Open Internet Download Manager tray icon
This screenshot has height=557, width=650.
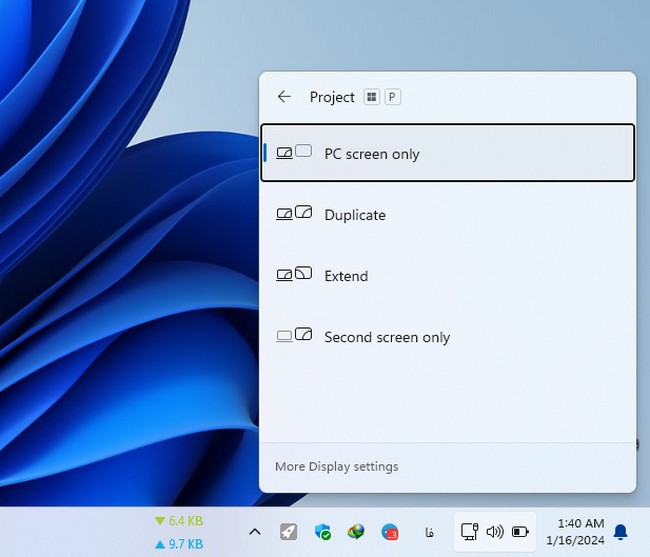pos(356,531)
